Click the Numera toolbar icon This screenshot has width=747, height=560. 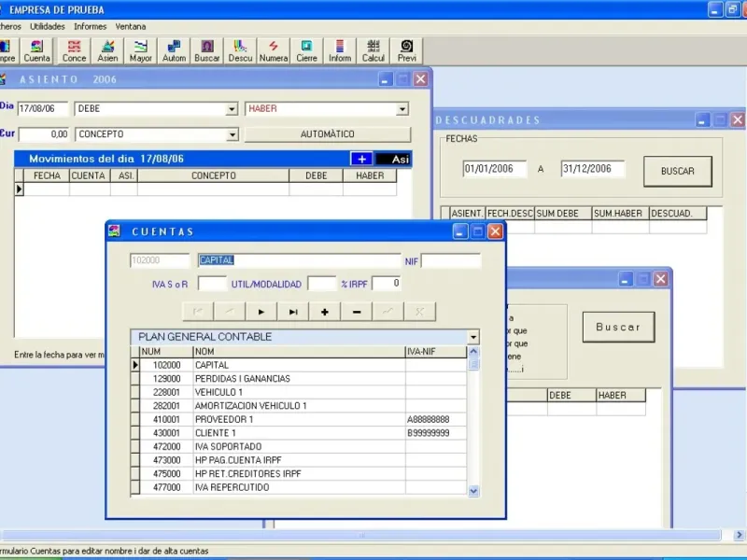click(x=274, y=50)
